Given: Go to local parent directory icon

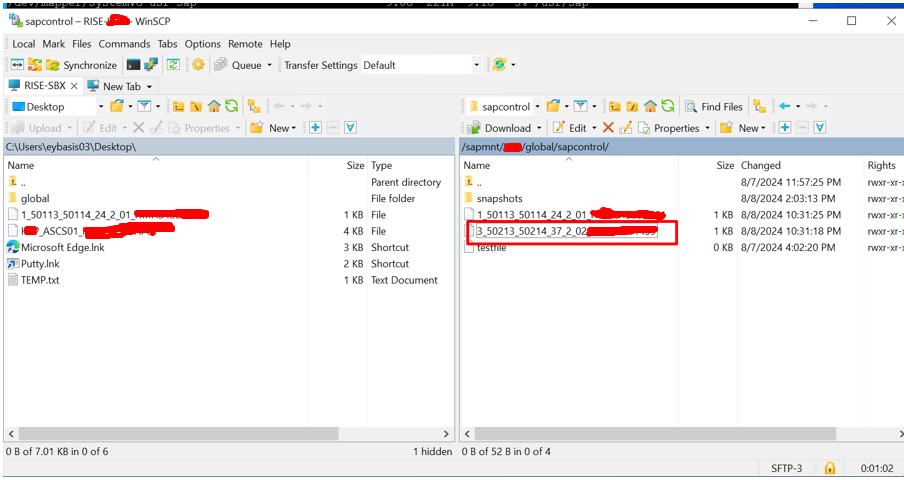Looking at the screenshot, I should 179,106.
